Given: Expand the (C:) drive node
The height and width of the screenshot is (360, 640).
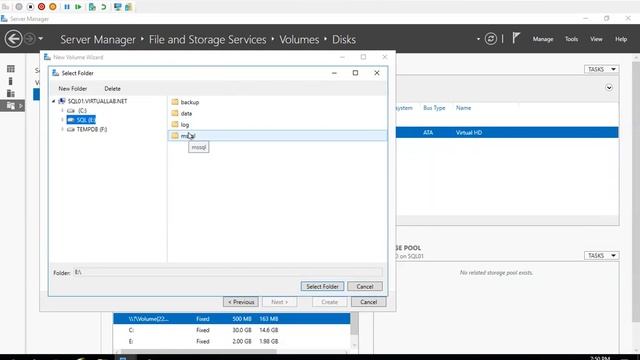Looking at the screenshot, I should point(62,111).
